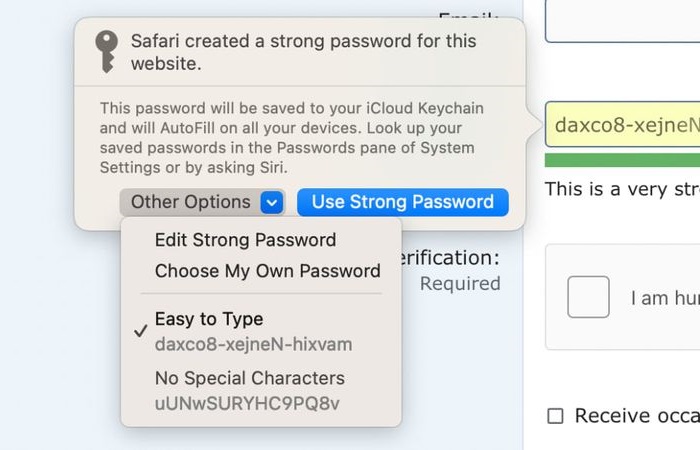The height and width of the screenshot is (450, 700).
Task: Click the yellow password input field
Action: [x=622, y=125]
